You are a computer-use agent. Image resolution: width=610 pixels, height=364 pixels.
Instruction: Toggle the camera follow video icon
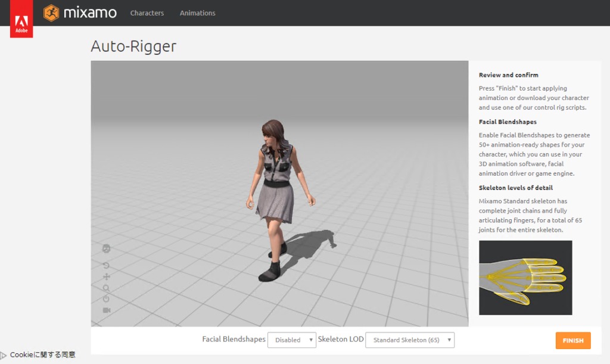click(x=106, y=310)
